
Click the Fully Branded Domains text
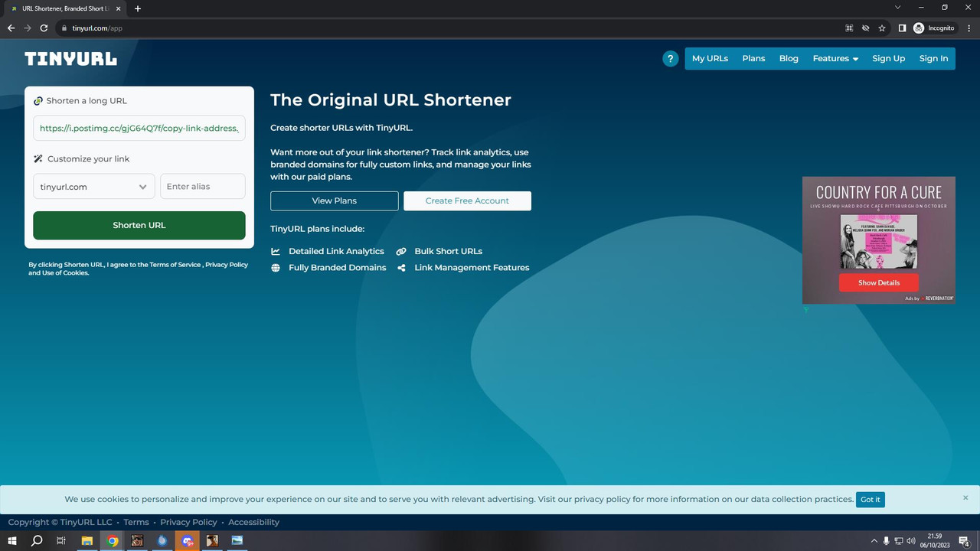tap(337, 268)
